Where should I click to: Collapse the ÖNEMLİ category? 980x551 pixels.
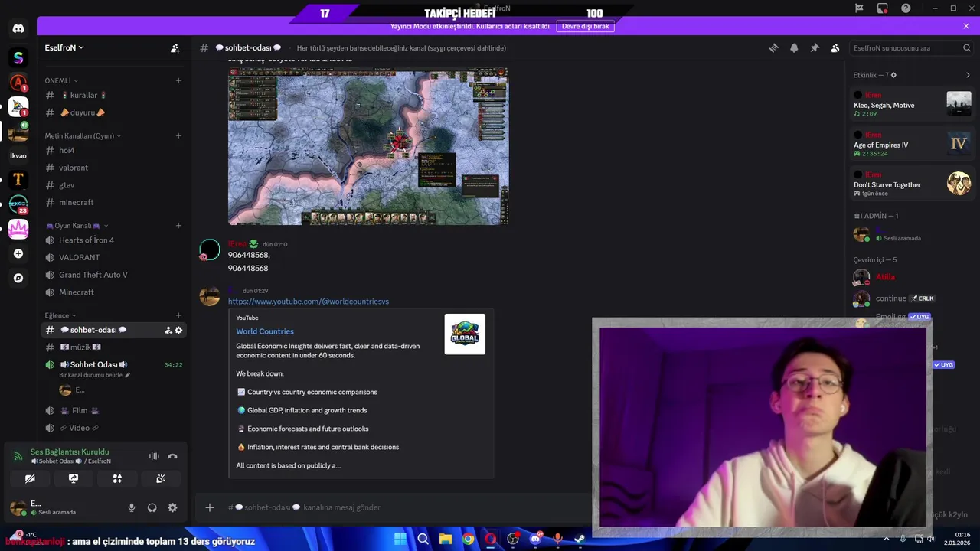pyautogui.click(x=61, y=80)
